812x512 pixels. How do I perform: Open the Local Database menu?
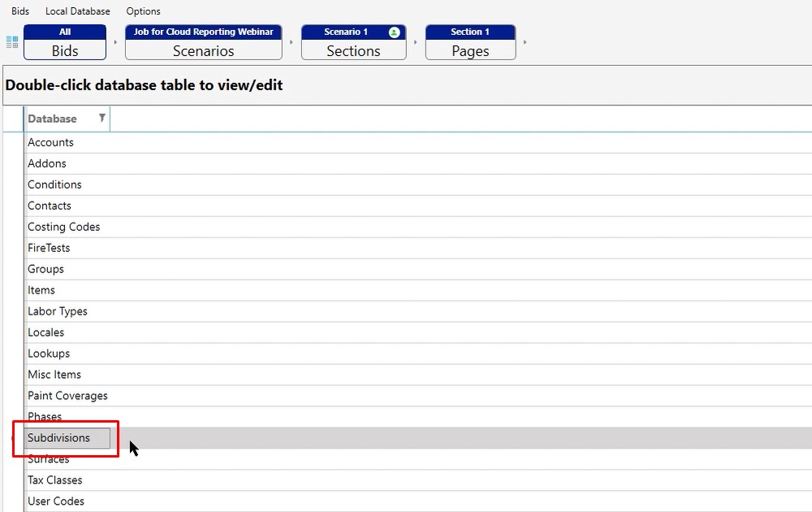point(77,11)
